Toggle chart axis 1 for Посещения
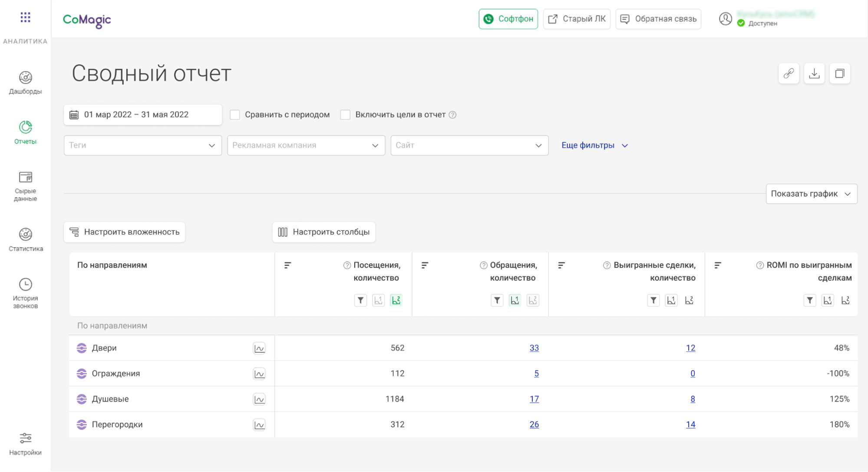 click(x=378, y=300)
